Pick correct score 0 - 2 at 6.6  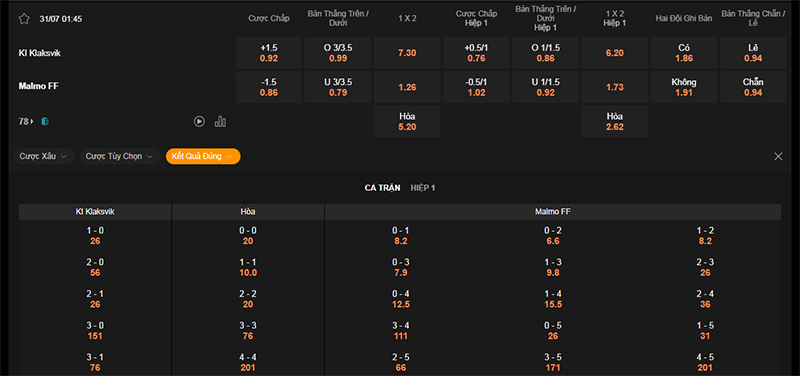pos(553,236)
